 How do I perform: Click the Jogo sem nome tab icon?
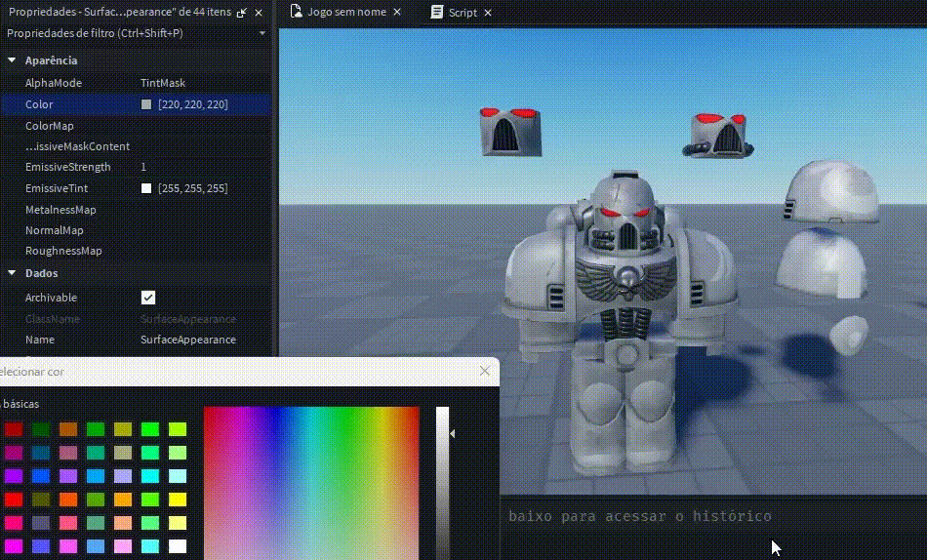point(297,12)
